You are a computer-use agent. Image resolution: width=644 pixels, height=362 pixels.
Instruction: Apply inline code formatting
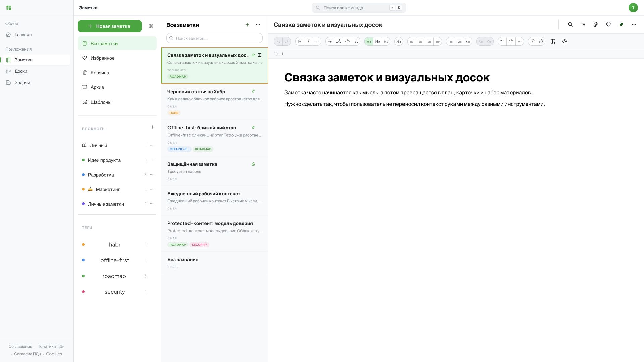(347, 41)
